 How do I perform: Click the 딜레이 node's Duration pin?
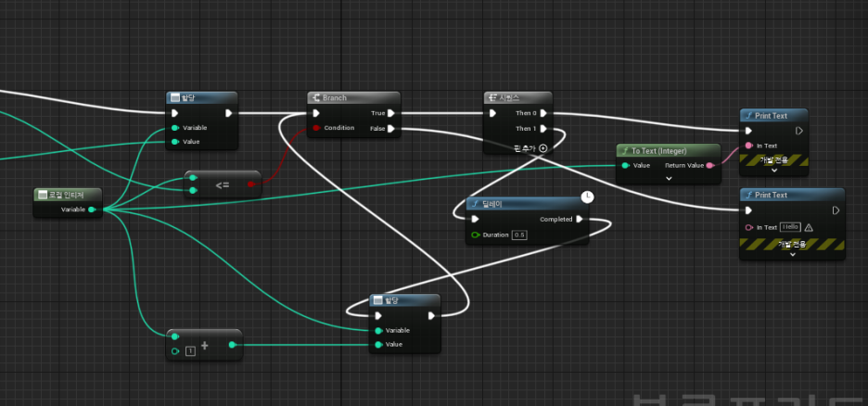click(475, 235)
